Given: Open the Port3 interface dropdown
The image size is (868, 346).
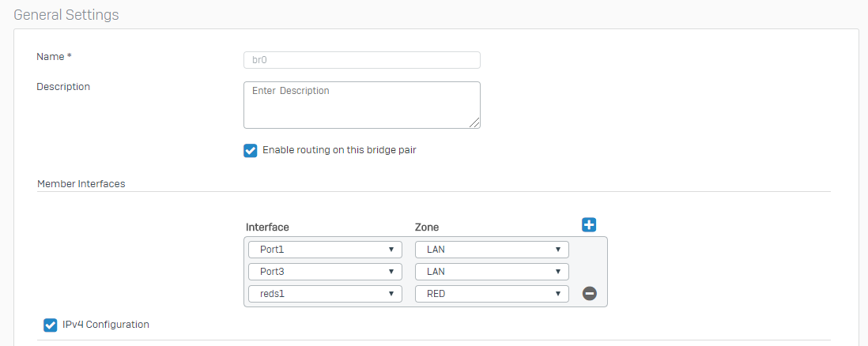Looking at the screenshot, I should (322, 272).
